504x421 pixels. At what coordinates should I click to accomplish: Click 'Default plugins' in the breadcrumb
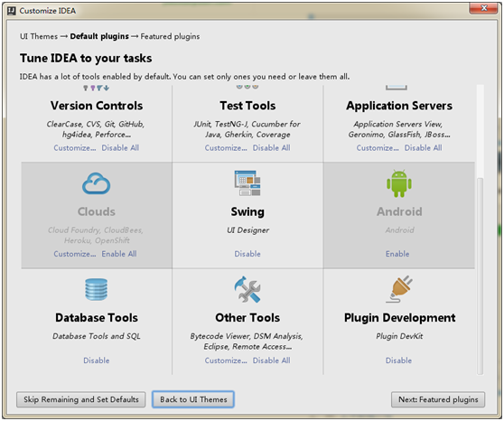click(x=99, y=36)
